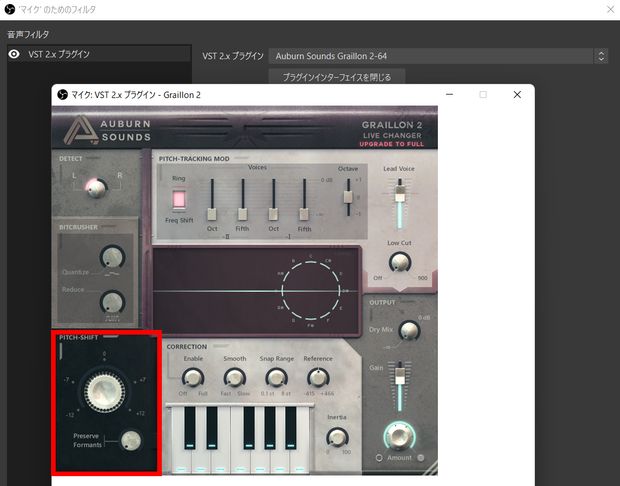Toggle the Bitcrusher section enable bar
The height and width of the screenshot is (486, 620).
point(108,227)
